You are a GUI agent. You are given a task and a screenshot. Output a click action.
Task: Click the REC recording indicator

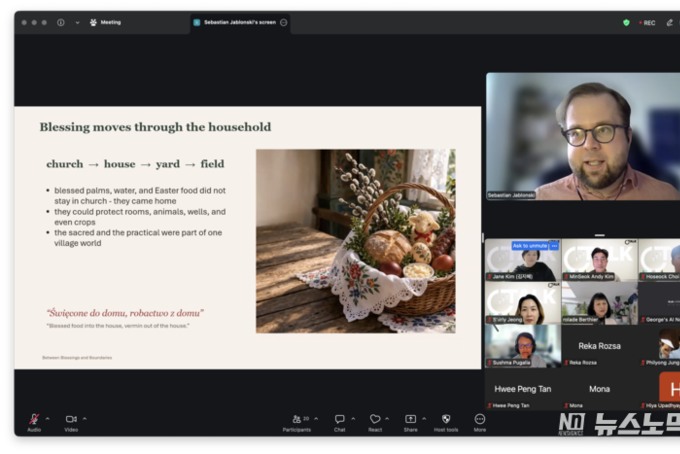647,22
